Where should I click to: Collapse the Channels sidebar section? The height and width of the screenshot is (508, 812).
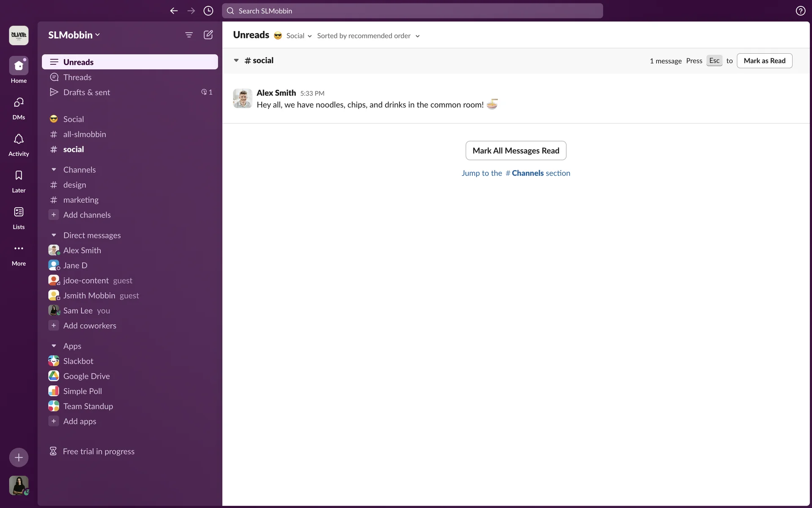(54, 170)
